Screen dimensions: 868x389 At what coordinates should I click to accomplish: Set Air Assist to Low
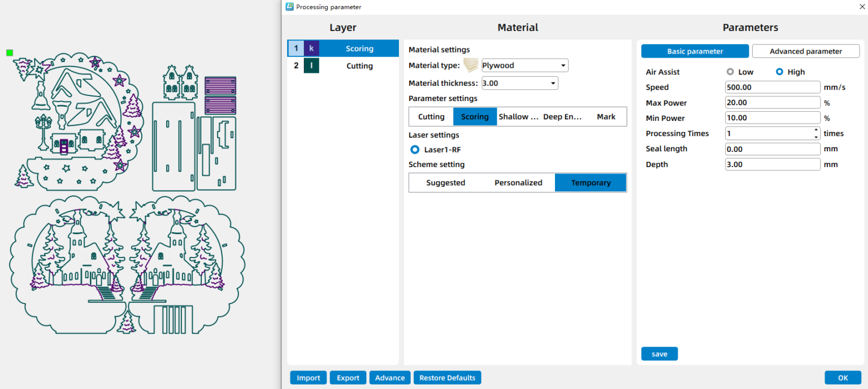[x=730, y=72]
